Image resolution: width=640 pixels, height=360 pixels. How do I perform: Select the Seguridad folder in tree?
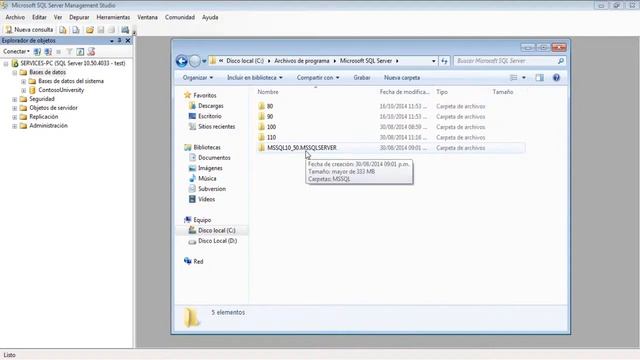[42, 99]
